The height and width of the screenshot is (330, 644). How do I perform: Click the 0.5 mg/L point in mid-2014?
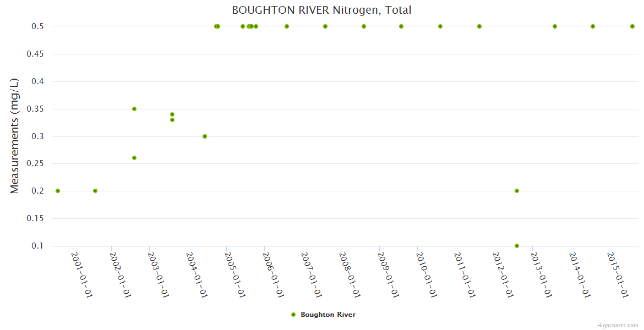(593, 26)
